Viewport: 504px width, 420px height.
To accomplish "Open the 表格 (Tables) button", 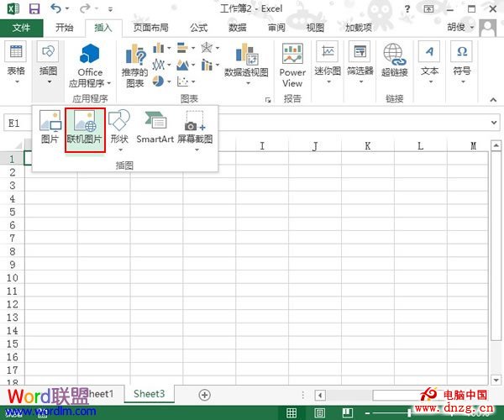I will coord(16,62).
